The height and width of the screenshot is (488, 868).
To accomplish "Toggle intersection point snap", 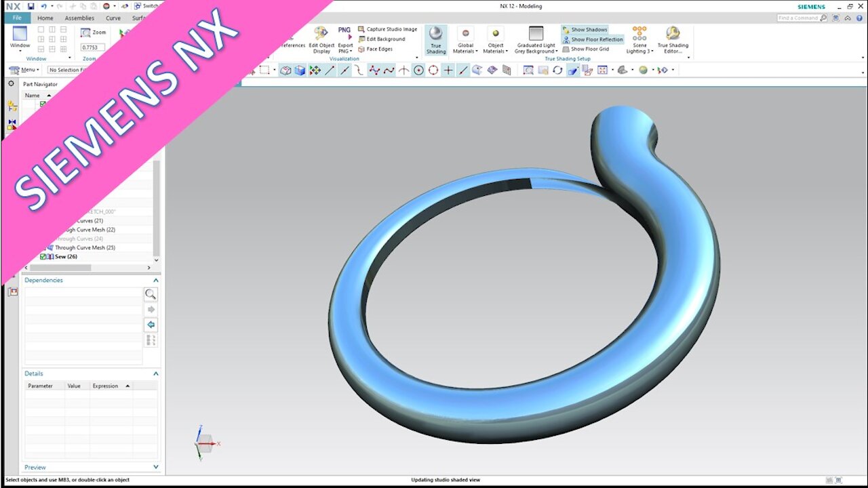I will coord(403,70).
